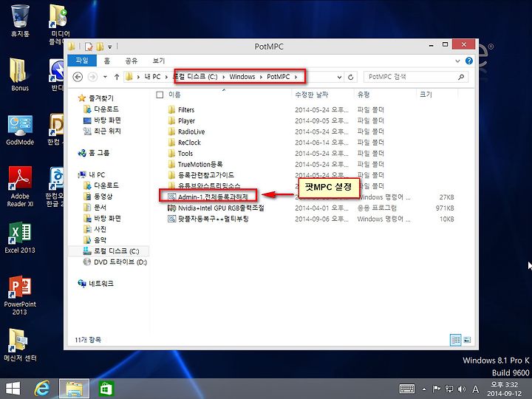Select 최근 위치 in navigation pane

(103, 131)
